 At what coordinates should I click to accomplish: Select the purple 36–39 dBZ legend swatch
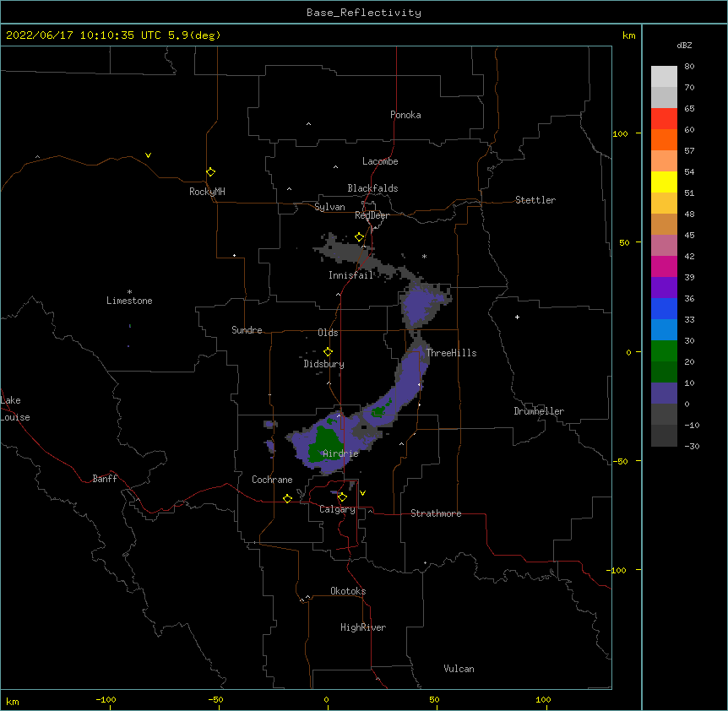[664, 287]
